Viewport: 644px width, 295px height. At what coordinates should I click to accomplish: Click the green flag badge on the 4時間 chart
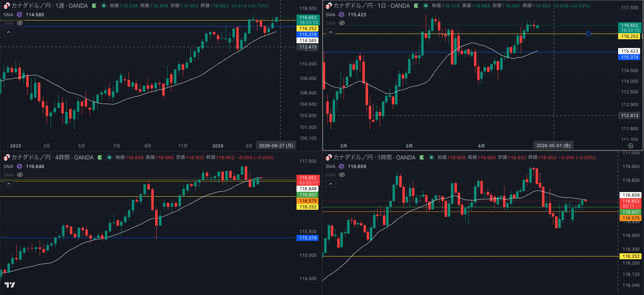point(100,157)
